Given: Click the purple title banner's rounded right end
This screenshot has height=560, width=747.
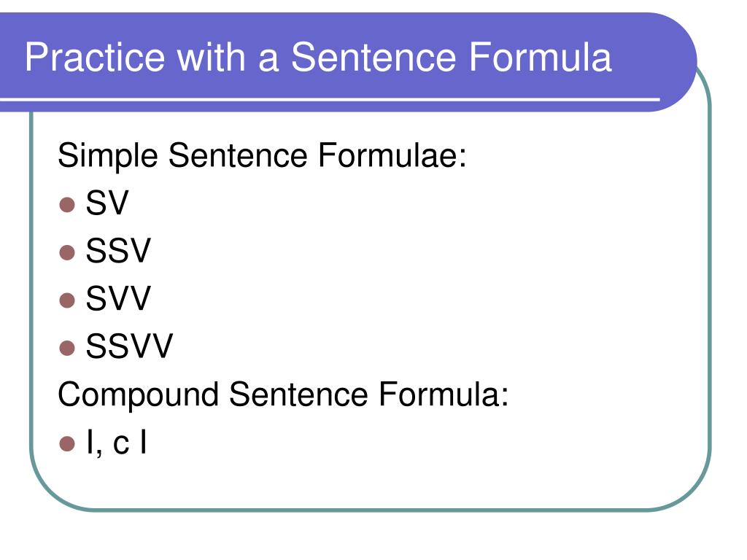Looking at the screenshot, I should click(674, 62).
